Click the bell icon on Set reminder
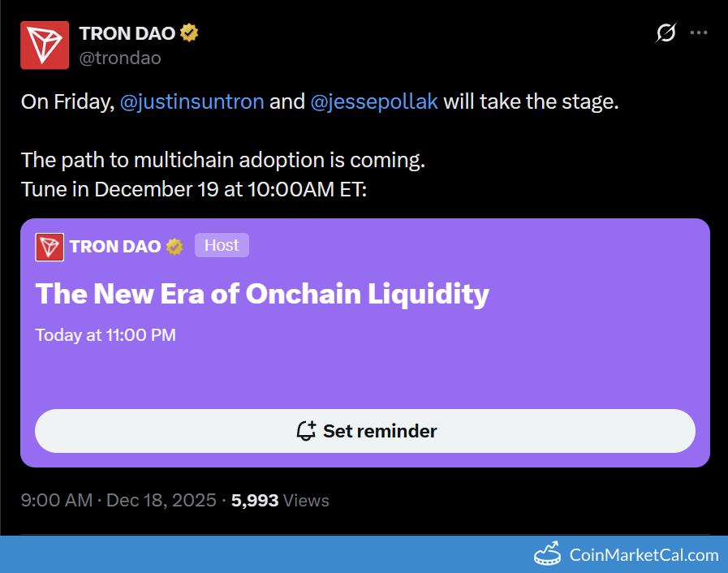The height and width of the screenshot is (573, 728). [306, 431]
